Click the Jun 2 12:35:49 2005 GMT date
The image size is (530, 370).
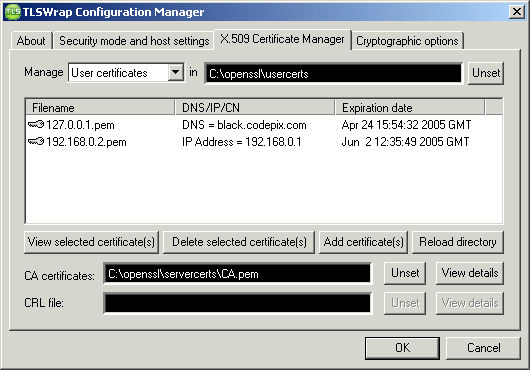pyautogui.click(x=405, y=142)
